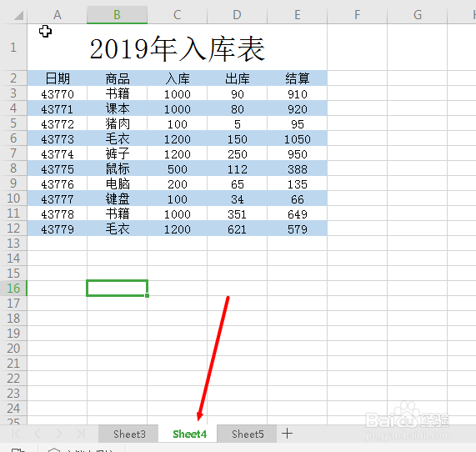Select the 出库 value 80
The height and width of the screenshot is (452, 476).
click(237, 108)
